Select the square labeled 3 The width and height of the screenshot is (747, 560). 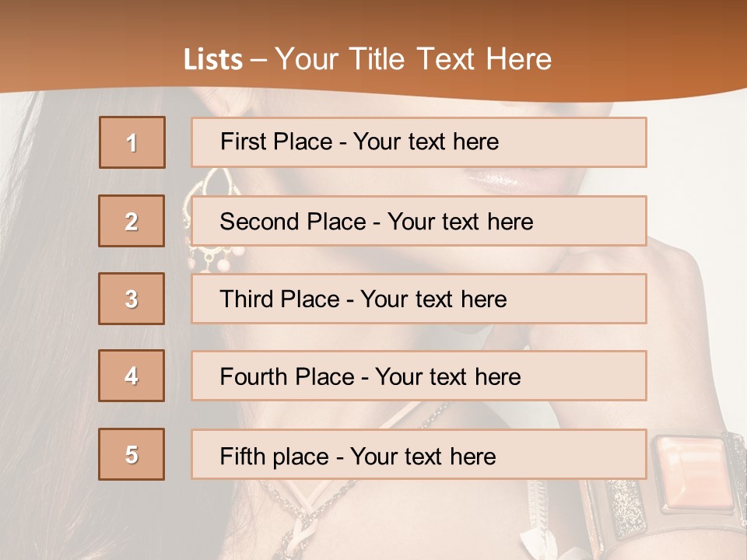(x=132, y=299)
